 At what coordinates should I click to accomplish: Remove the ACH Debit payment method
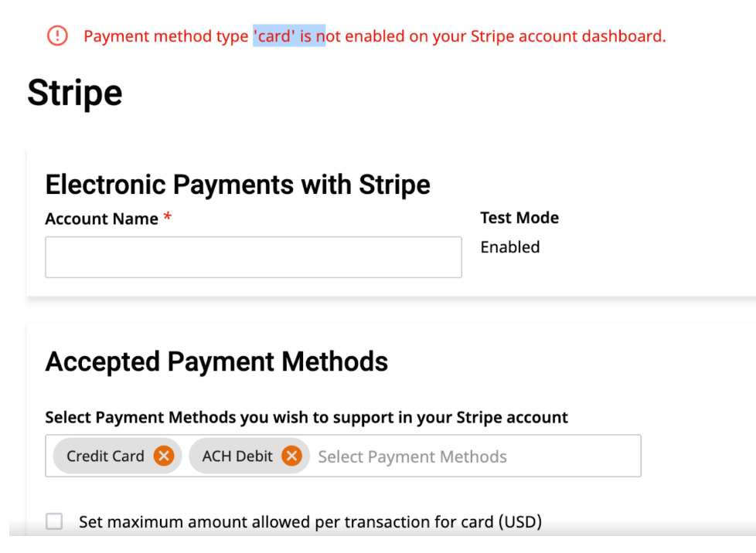pyautogui.click(x=291, y=456)
